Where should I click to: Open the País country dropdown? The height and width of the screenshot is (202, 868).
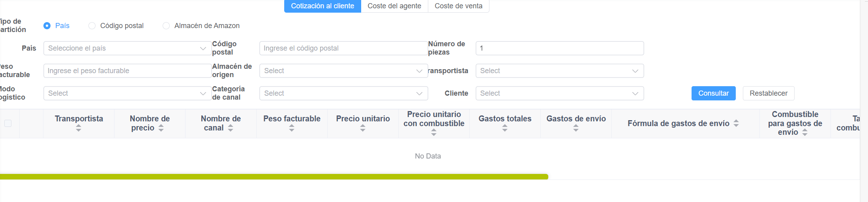click(126, 48)
